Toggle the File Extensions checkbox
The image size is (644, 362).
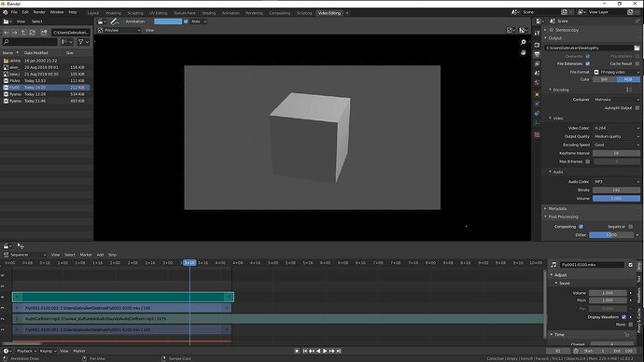[x=587, y=63]
